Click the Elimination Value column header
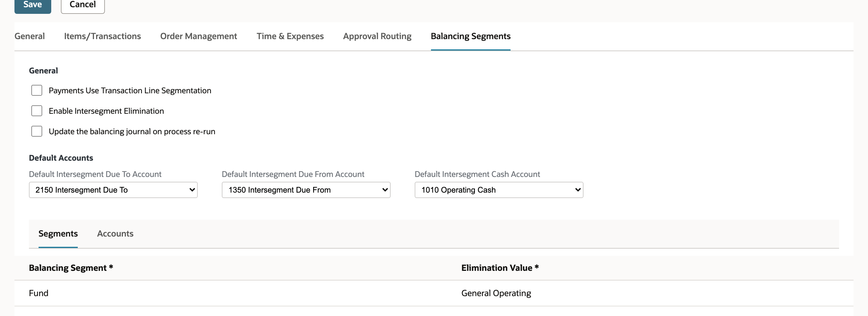 pyautogui.click(x=500, y=268)
